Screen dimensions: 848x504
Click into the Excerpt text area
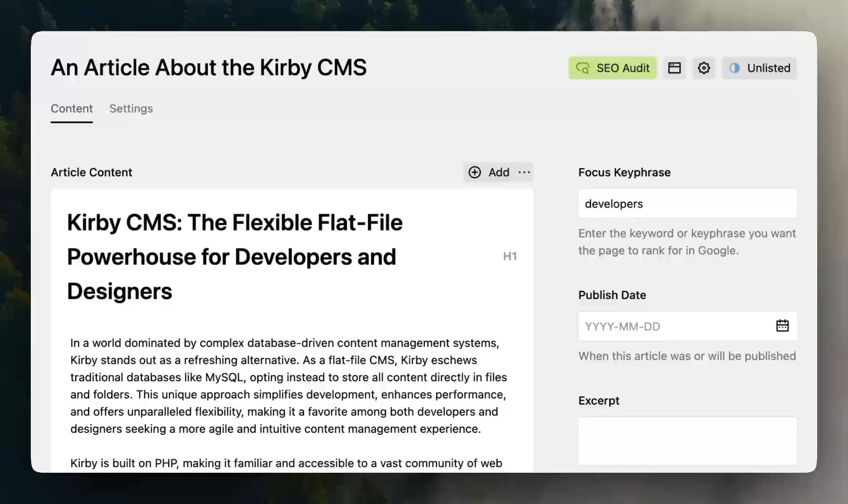tap(687, 441)
